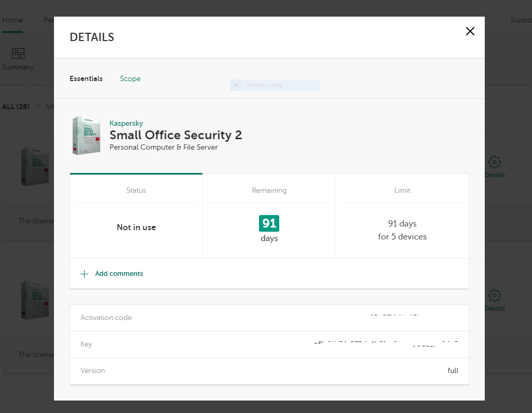Viewport: 532px width, 413px height.
Task: Select the ALL (26) filter in background
Action: click(x=16, y=106)
